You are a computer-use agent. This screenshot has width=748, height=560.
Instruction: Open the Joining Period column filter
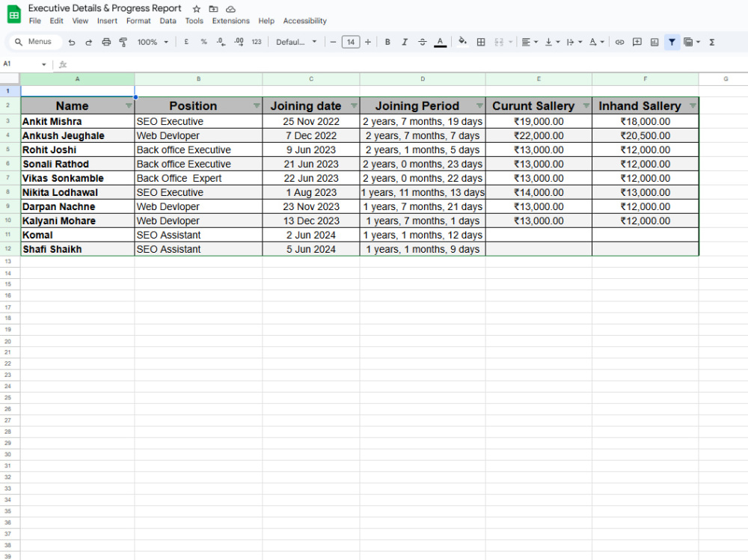pyautogui.click(x=480, y=105)
